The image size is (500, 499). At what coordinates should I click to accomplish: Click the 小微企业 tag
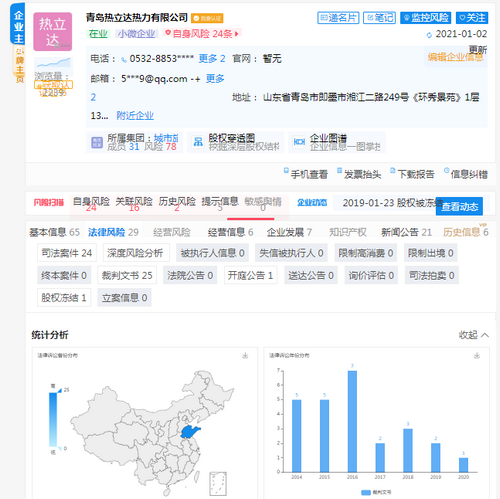(x=137, y=34)
